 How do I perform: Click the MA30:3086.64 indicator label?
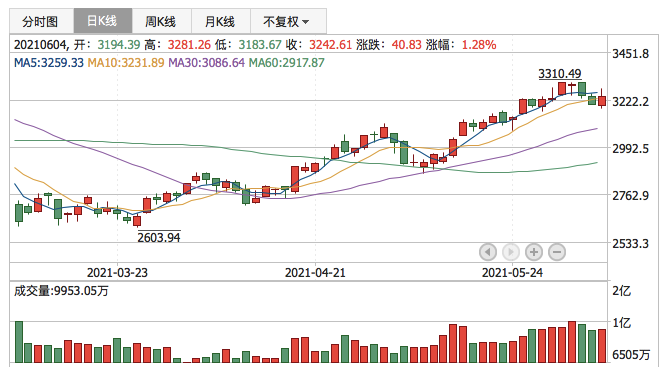click(x=206, y=63)
